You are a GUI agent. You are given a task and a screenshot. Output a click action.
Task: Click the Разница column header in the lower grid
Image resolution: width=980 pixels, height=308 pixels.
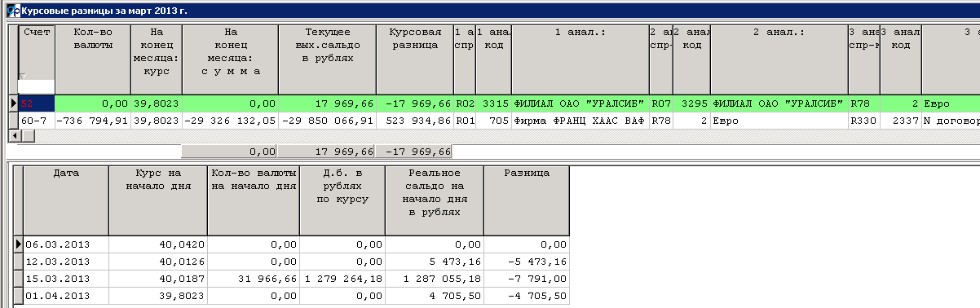point(526,200)
